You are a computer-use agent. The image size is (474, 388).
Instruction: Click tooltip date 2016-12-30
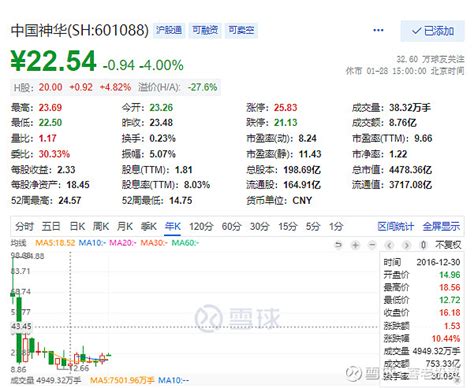(438, 262)
